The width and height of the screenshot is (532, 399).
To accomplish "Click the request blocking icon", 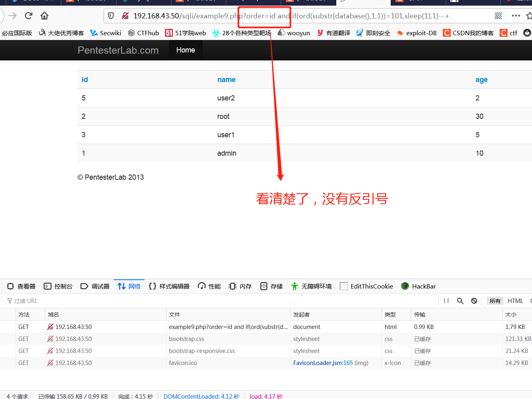I will point(474,301).
